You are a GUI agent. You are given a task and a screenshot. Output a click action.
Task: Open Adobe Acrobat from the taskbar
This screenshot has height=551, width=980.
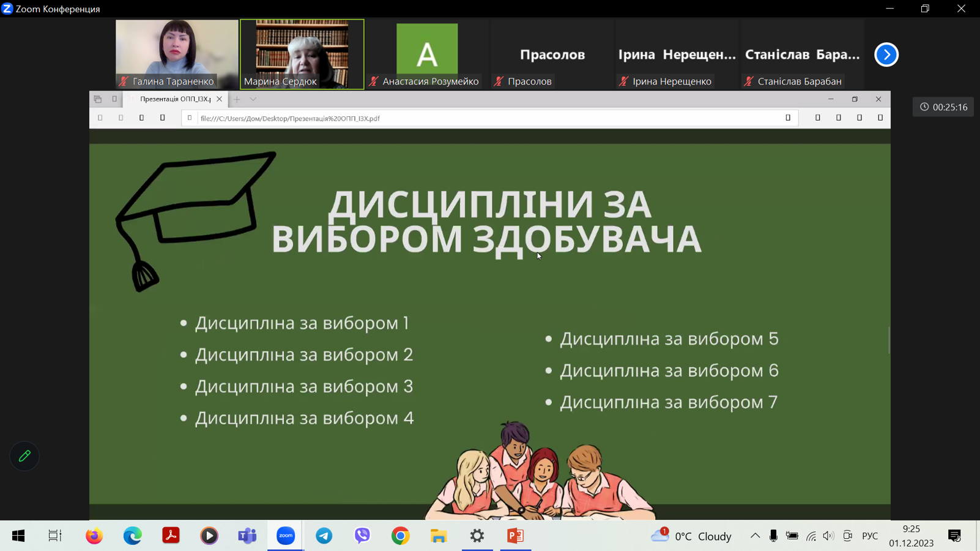point(171,536)
